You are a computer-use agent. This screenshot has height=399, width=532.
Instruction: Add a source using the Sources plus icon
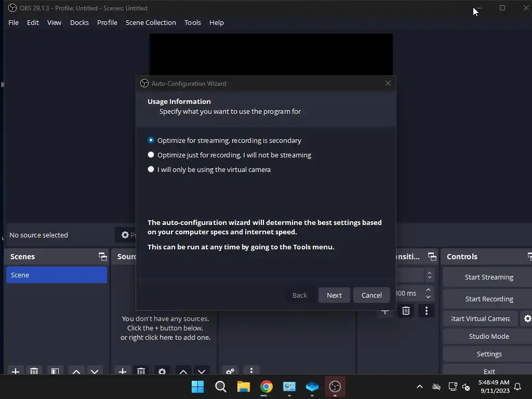point(123,371)
